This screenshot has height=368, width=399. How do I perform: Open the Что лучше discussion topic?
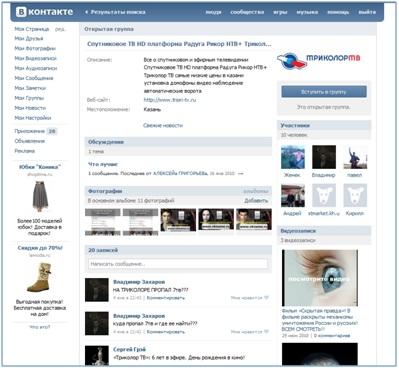(103, 164)
